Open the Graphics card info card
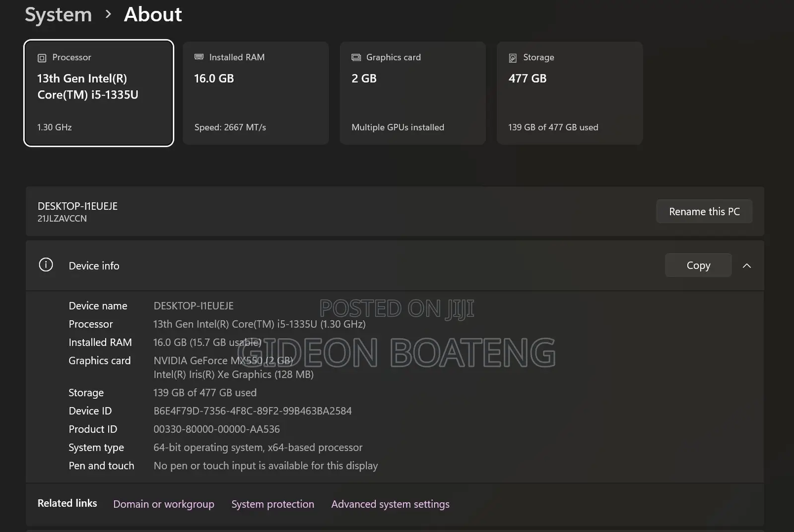 (412, 93)
